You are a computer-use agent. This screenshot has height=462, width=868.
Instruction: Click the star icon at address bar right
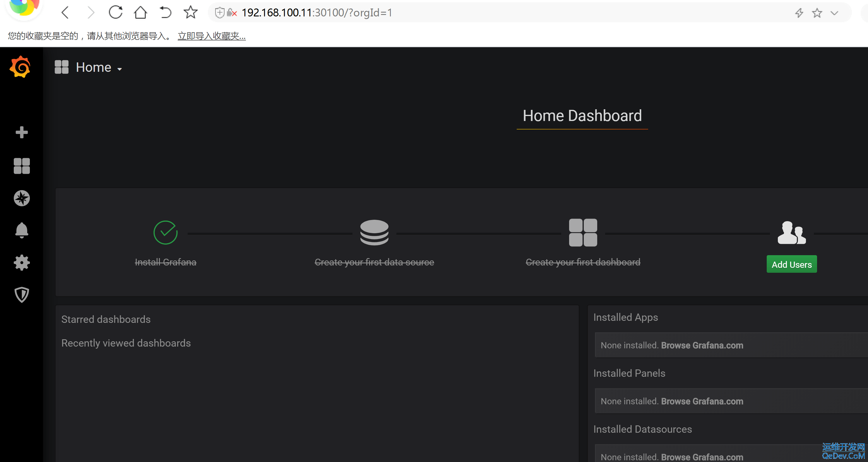[817, 13]
